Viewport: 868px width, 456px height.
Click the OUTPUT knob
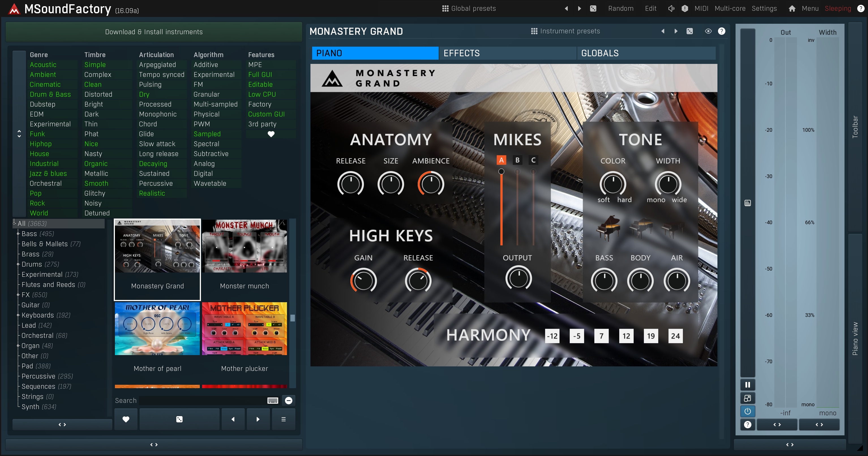pos(518,278)
